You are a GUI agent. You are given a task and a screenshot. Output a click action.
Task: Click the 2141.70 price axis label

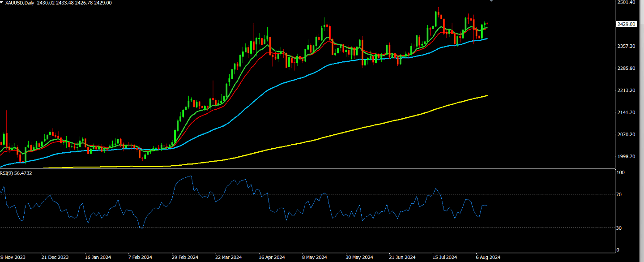626,112
